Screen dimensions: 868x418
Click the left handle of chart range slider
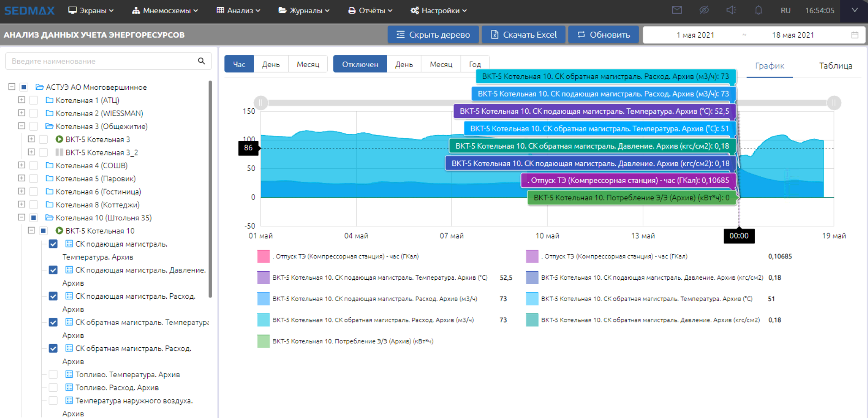click(261, 103)
